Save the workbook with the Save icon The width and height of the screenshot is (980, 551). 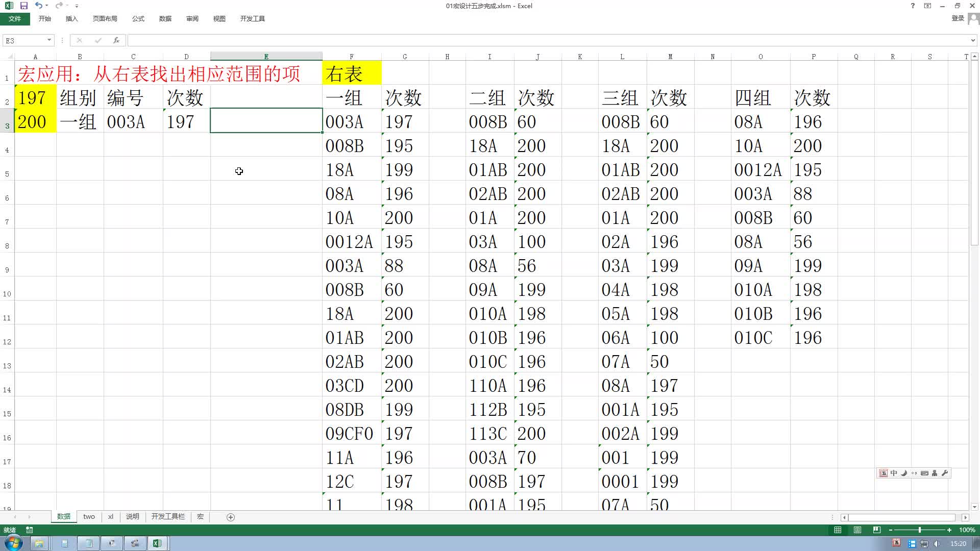(24, 6)
